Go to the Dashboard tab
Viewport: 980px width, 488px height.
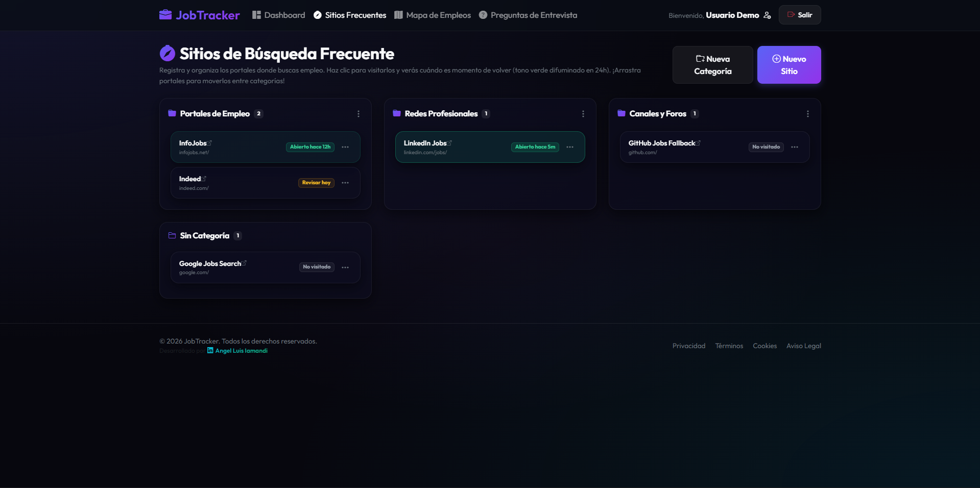pos(279,15)
